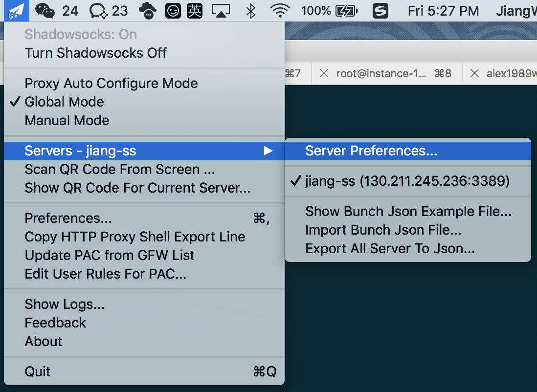Open the Servers - jiang-ss submenu

pos(144,151)
